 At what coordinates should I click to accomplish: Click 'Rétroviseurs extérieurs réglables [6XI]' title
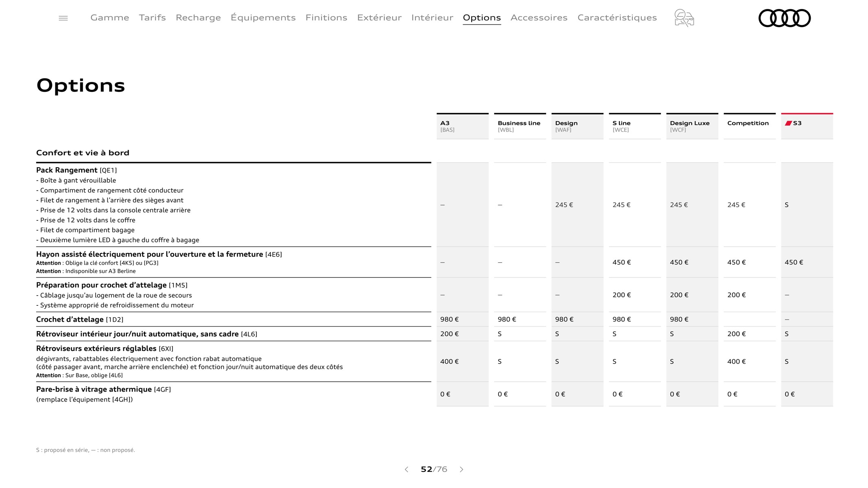pyautogui.click(x=105, y=349)
